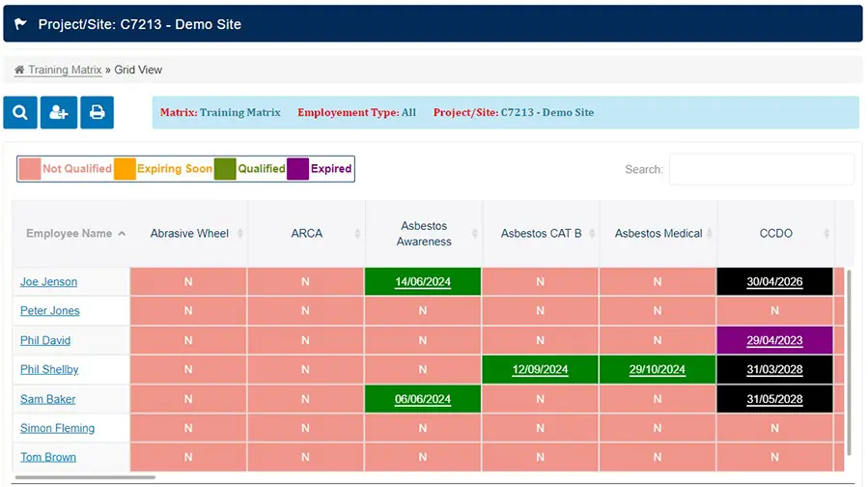
Task: Sort the ARCA column
Action: pyautogui.click(x=357, y=234)
